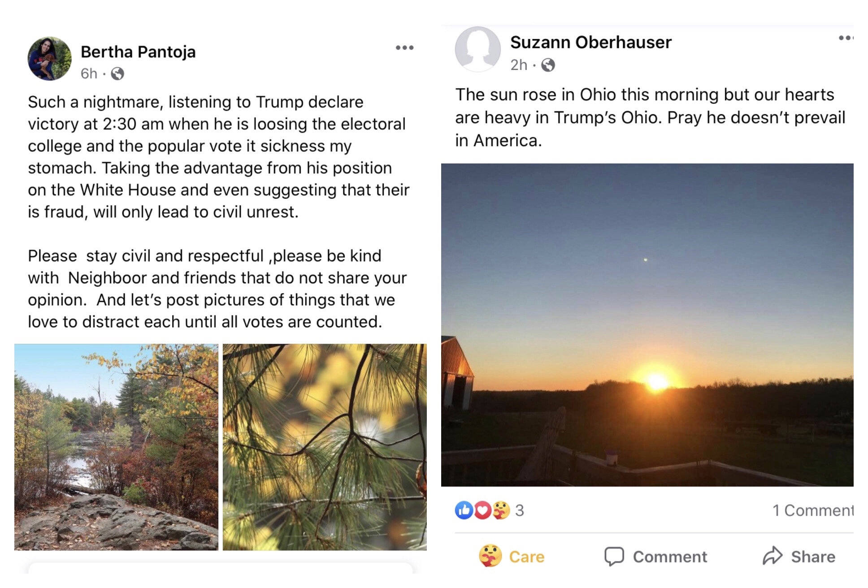Open the three-dot menu on Bertha's post
The width and height of the screenshot is (868, 588).
click(404, 48)
